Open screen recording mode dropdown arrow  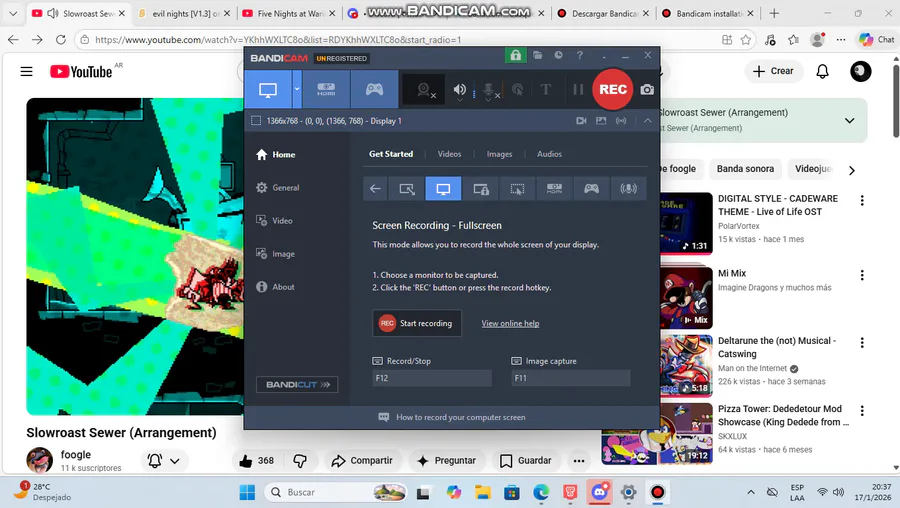point(297,90)
